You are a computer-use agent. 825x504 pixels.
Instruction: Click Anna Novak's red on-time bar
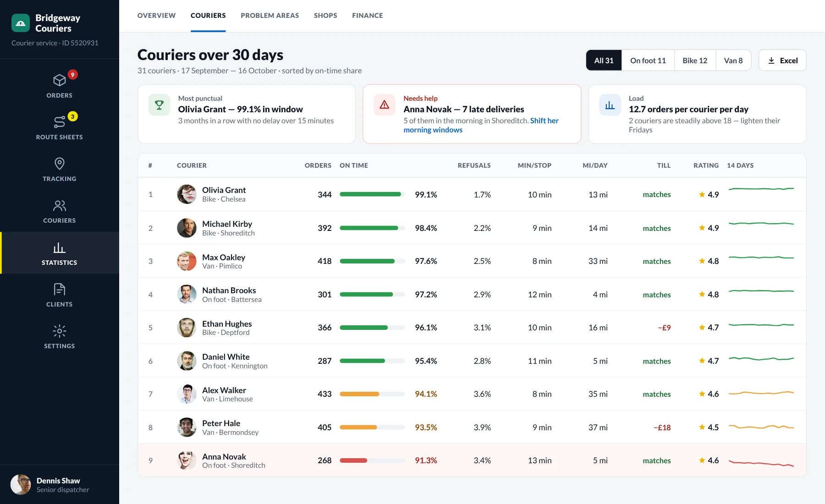pyautogui.click(x=372, y=460)
